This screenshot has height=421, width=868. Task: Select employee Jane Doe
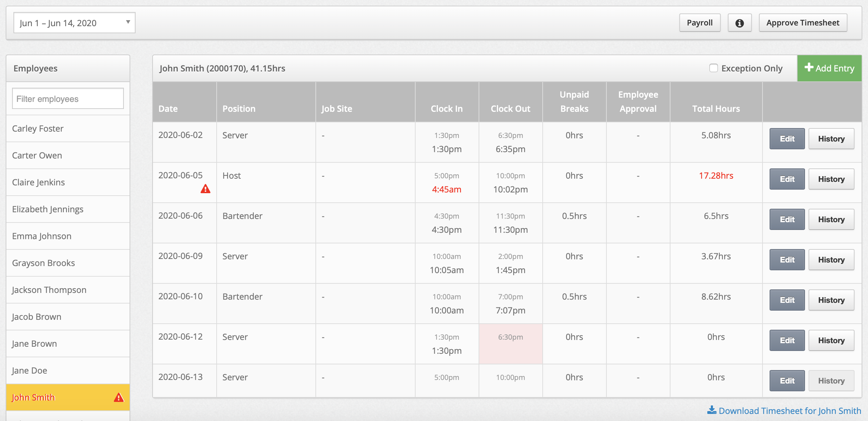(x=68, y=370)
